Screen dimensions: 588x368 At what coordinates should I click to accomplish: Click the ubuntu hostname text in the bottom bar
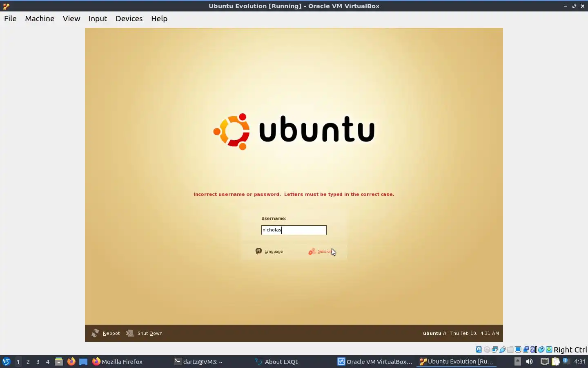tap(432, 333)
